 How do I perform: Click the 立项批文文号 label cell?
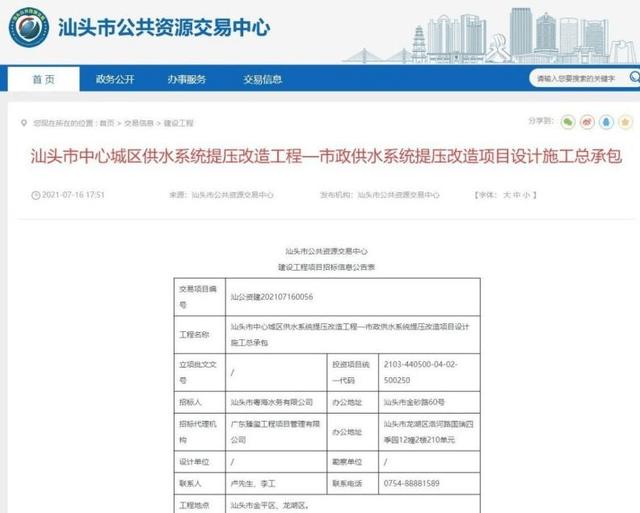pos(200,372)
